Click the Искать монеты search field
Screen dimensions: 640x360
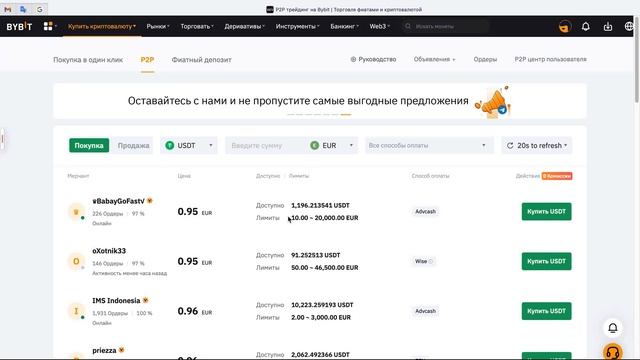point(447,26)
